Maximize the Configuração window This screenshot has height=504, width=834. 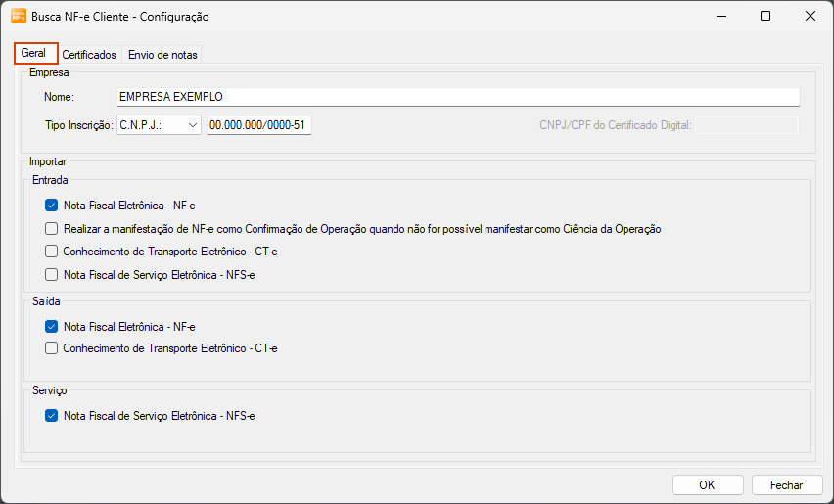coord(765,17)
